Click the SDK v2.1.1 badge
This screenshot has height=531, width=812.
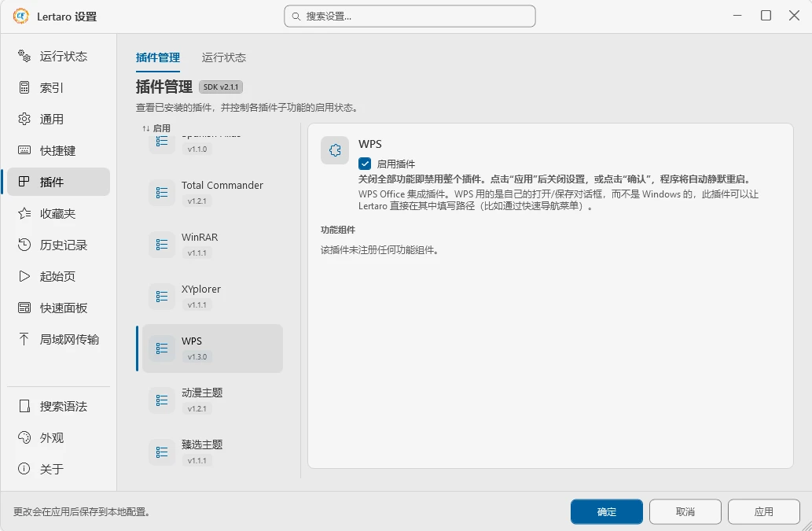[221, 87]
